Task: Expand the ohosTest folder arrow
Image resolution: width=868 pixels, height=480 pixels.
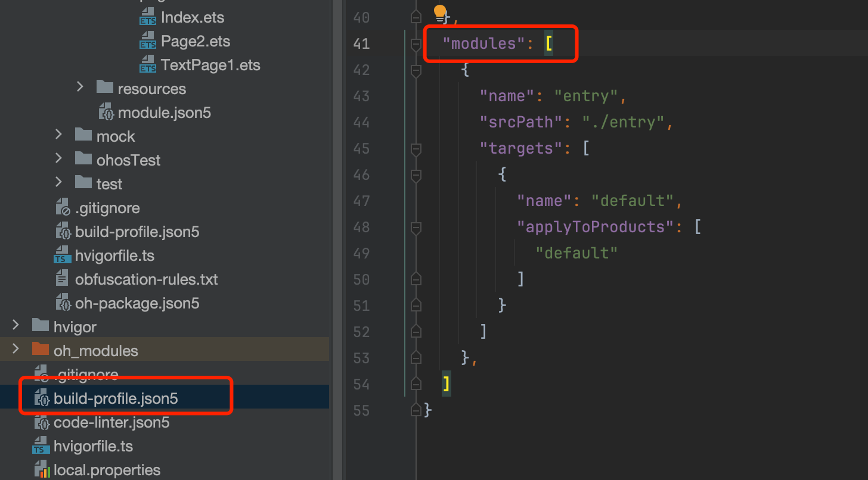Action: 58,159
